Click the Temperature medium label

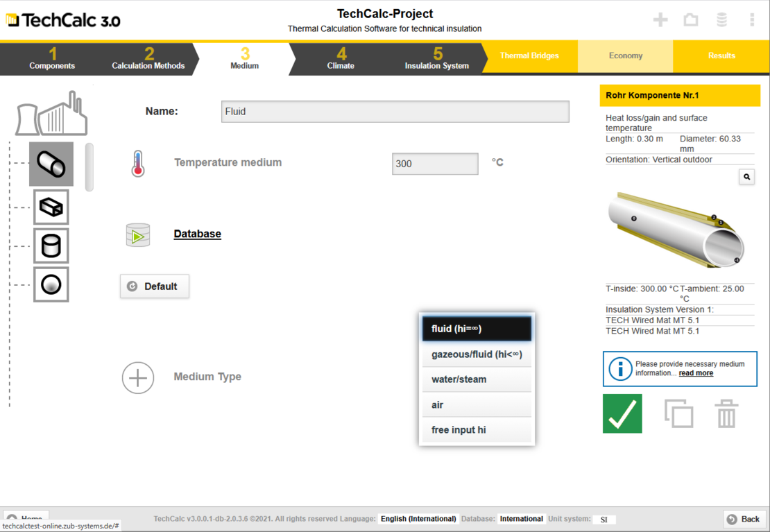point(228,162)
